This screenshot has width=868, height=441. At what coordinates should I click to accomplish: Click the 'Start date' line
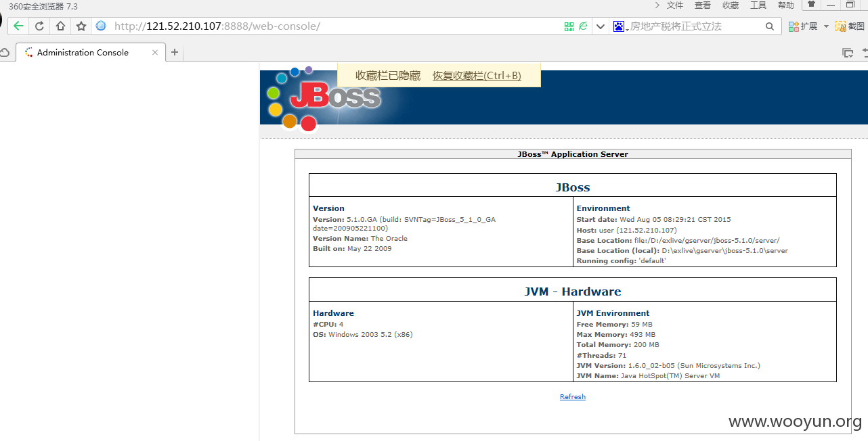pyautogui.click(x=654, y=220)
